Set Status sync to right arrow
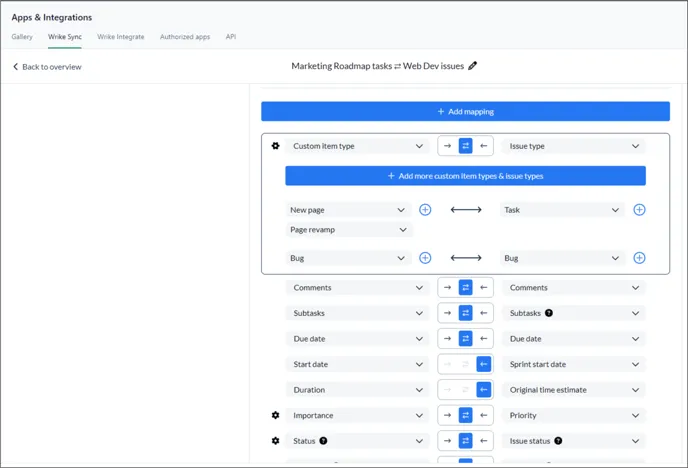 (447, 440)
